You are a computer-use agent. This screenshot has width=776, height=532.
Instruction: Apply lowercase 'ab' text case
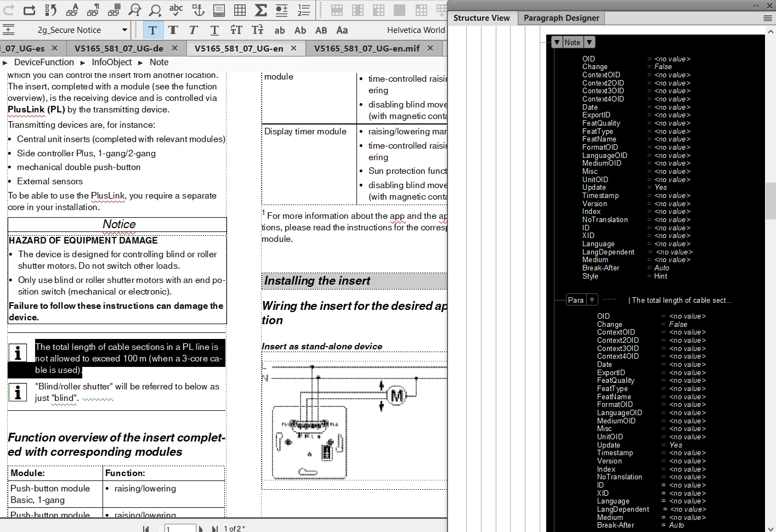pyautogui.click(x=280, y=30)
